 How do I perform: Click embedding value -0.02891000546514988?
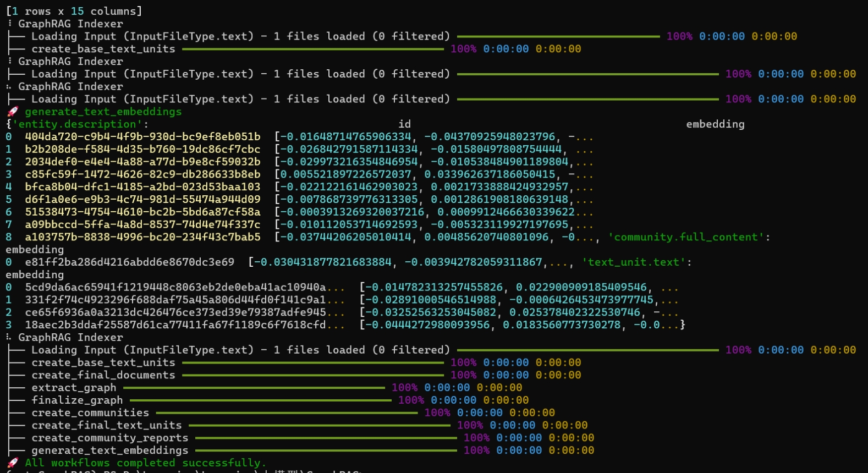coord(431,300)
